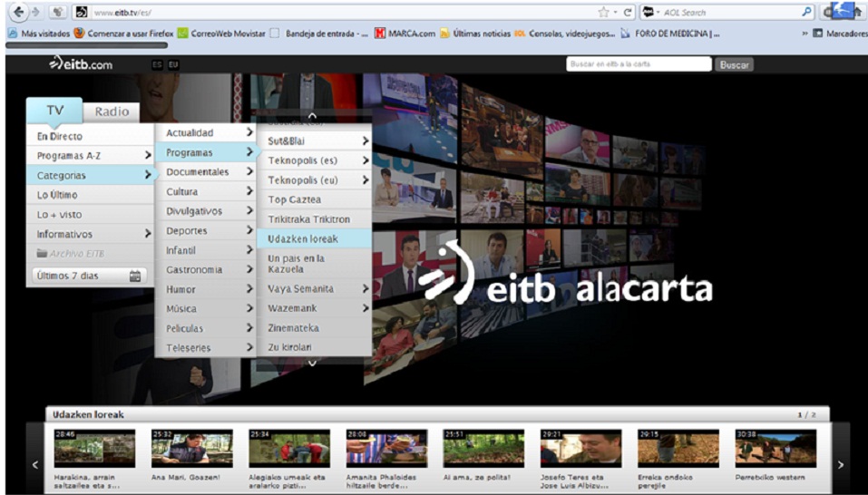Open the Humor category
868x495 pixels.
click(x=205, y=289)
